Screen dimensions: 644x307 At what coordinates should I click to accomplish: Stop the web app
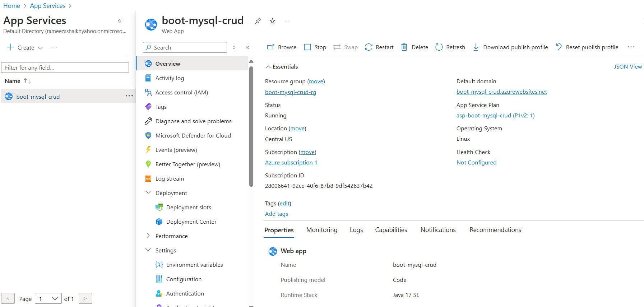pyautogui.click(x=315, y=47)
